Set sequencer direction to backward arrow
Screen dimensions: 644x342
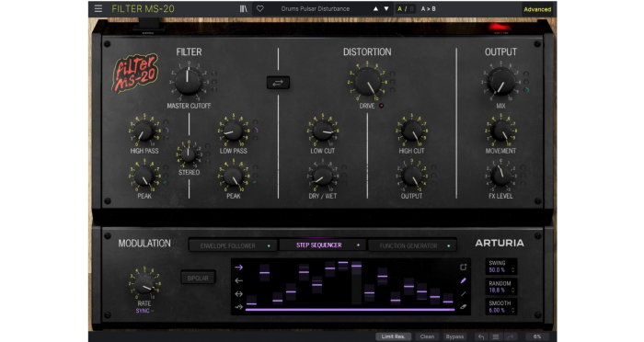point(238,280)
